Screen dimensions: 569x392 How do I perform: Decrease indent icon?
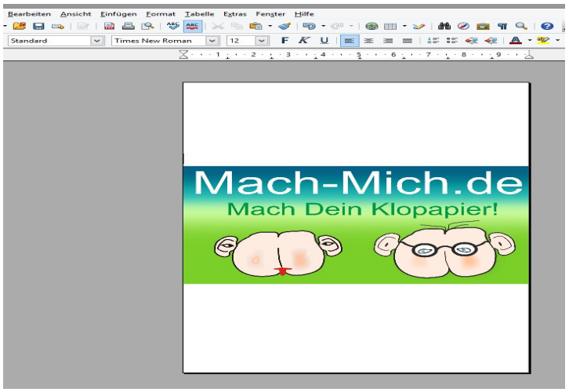tap(471, 41)
